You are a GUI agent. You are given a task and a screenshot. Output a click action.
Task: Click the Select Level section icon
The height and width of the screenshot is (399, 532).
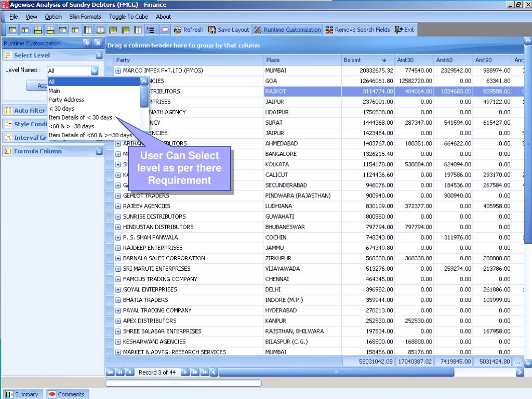click(x=8, y=55)
